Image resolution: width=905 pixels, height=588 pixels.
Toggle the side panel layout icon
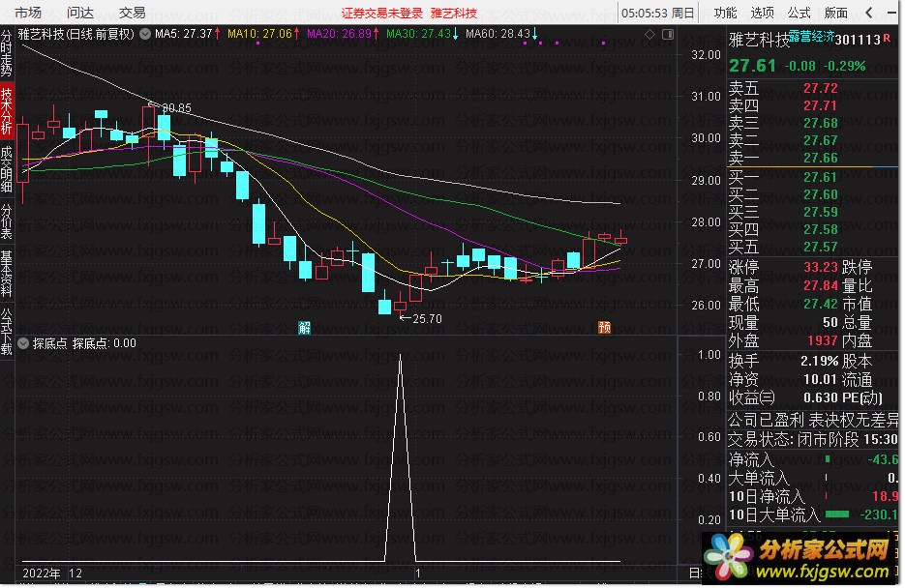pyautogui.click(x=668, y=35)
